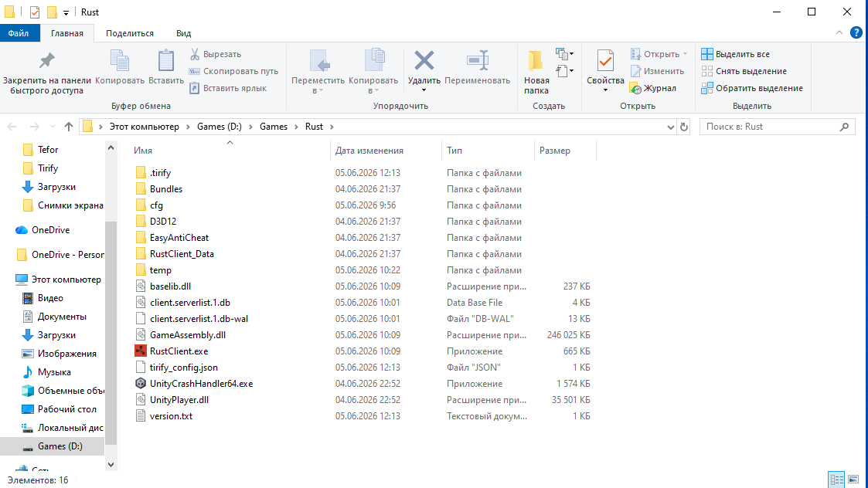This screenshot has width=868, height=488.
Task: Select Games (D:) drive in sidebar
Action: point(60,446)
